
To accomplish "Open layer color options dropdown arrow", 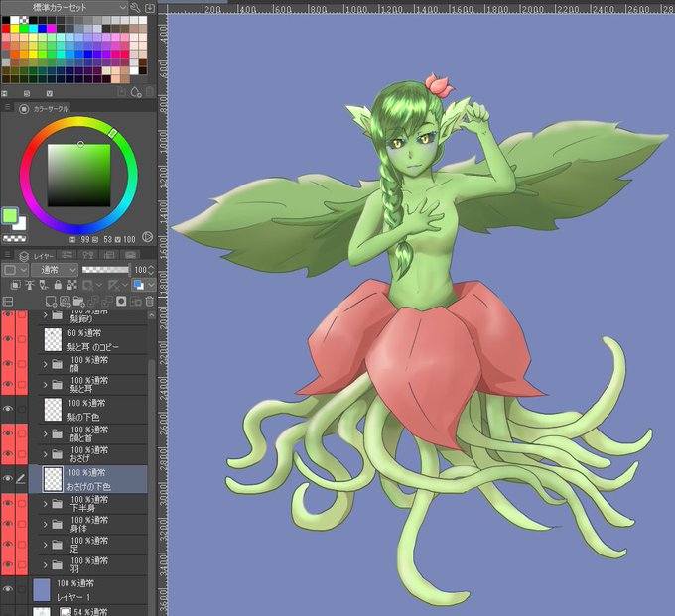I will [x=151, y=285].
